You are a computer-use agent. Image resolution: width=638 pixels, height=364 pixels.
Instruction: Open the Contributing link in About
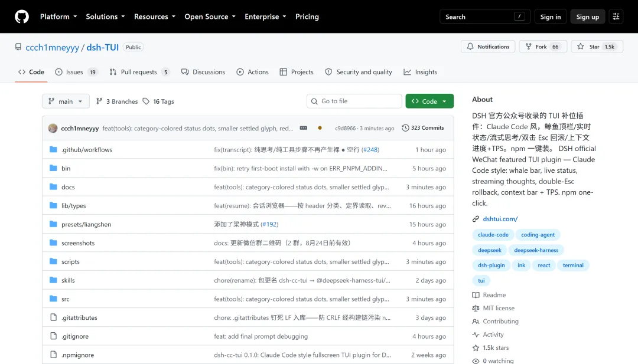(501, 322)
